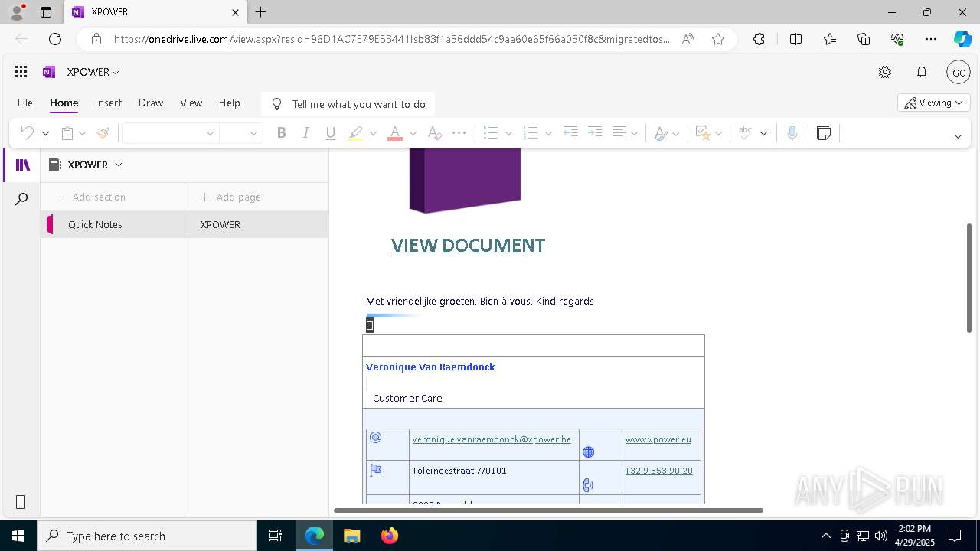Click the +32 9 353 90 20 phone link
This screenshot has width=980, height=551.
658,471
